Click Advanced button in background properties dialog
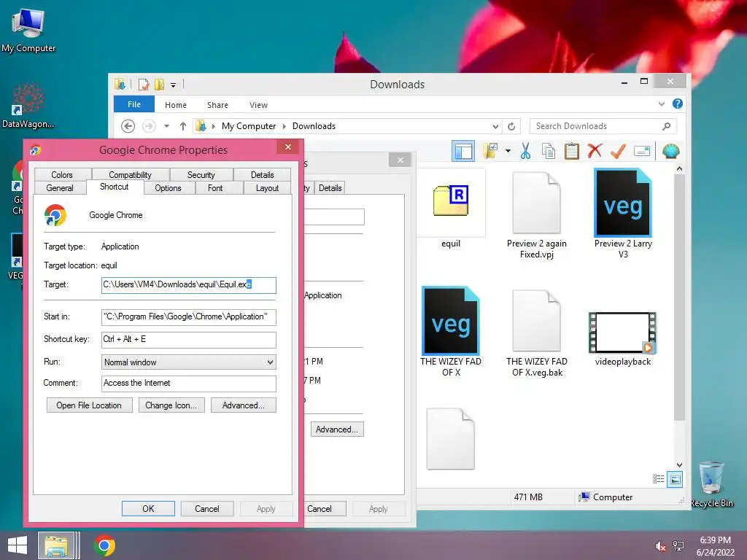The height and width of the screenshot is (560, 747). (337, 429)
